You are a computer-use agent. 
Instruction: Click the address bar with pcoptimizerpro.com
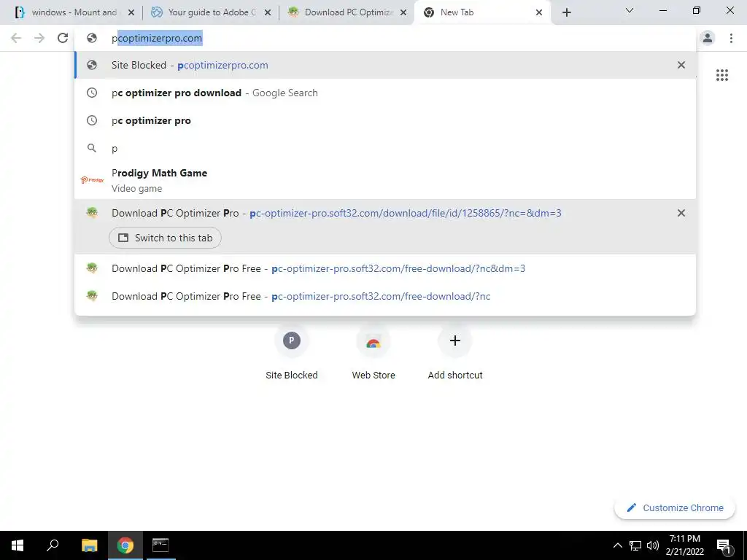[385, 38]
